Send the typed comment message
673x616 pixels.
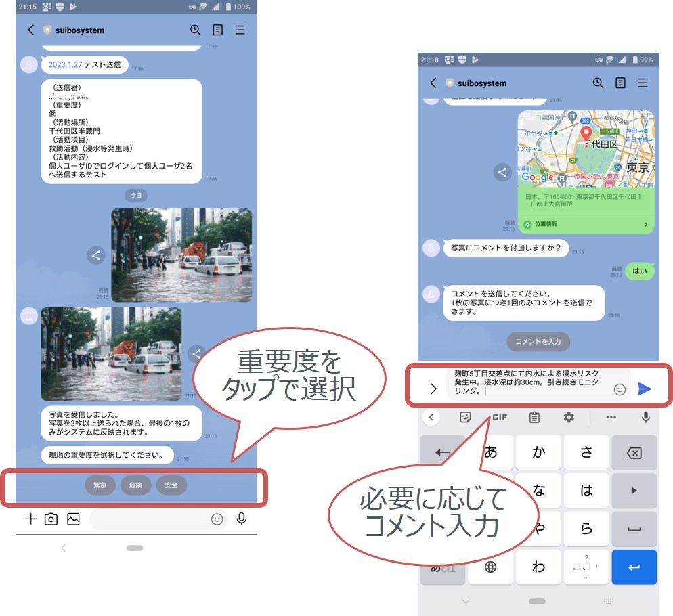click(x=645, y=389)
